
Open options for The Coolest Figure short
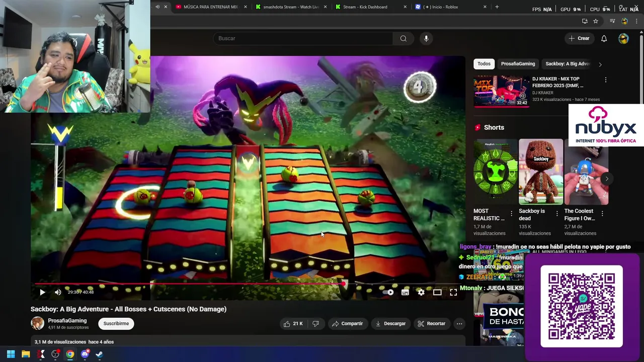(602, 214)
